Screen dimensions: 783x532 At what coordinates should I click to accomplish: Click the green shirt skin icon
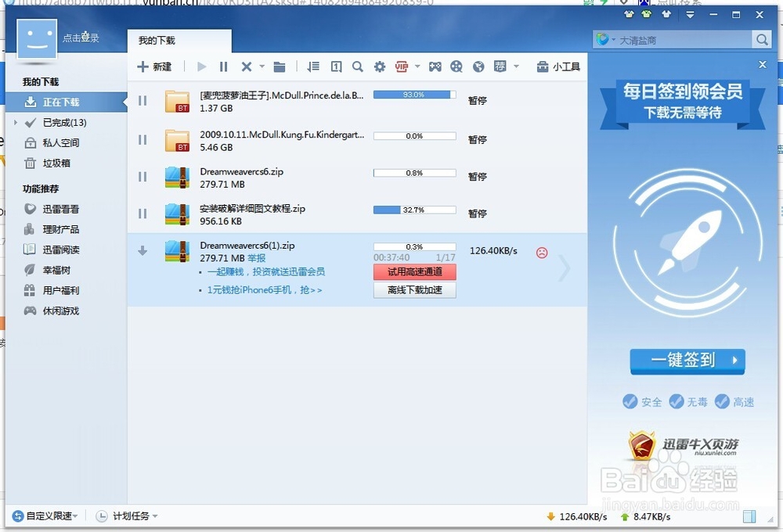pos(646,14)
